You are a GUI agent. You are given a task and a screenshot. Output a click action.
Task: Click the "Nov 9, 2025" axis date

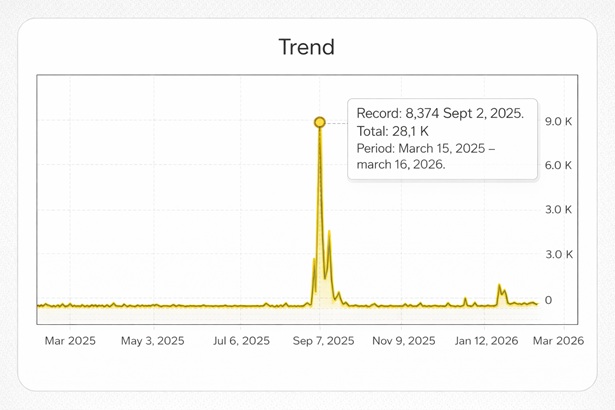click(403, 341)
